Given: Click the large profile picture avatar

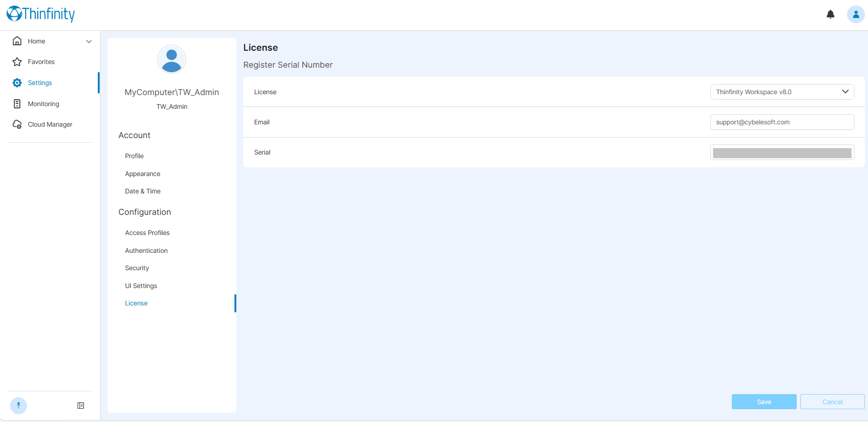Looking at the screenshot, I should pos(171,59).
